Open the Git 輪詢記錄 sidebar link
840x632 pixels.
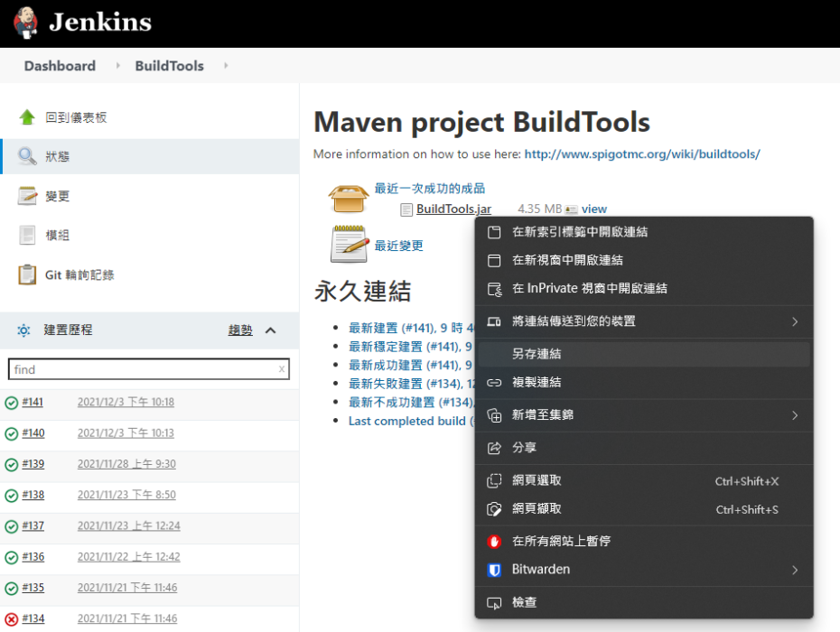point(79,274)
